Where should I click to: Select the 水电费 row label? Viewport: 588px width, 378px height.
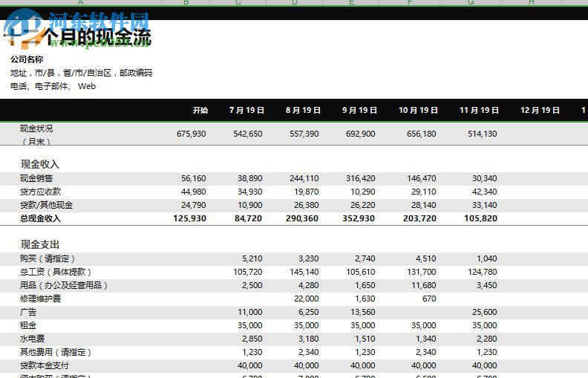click(x=32, y=339)
